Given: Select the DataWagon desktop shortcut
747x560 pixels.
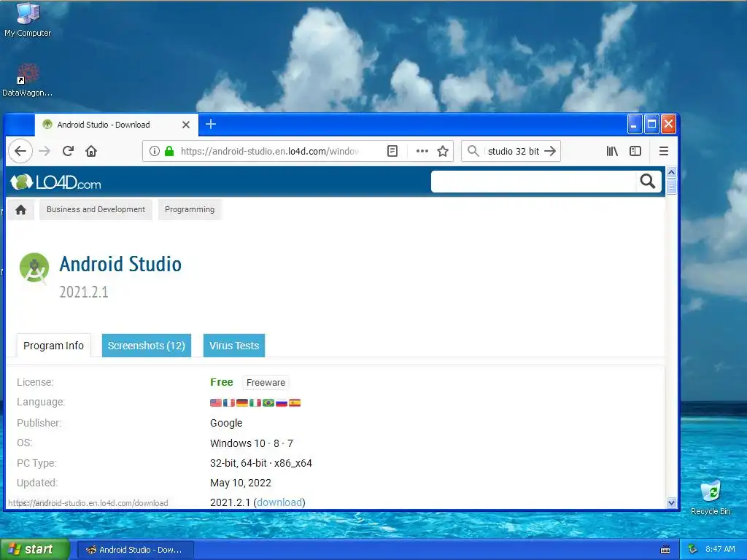Looking at the screenshot, I should tap(28, 80).
